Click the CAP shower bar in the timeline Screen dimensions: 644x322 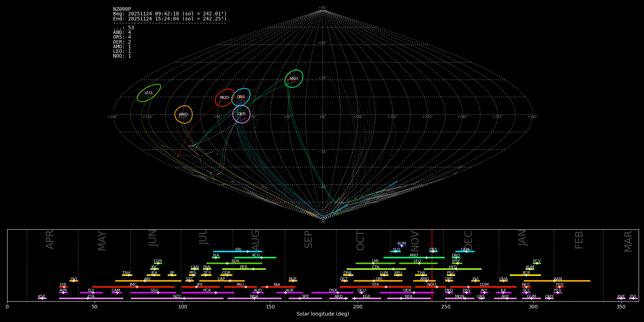pos(222,281)
